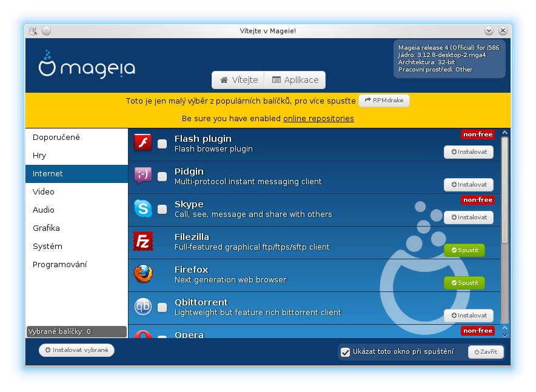Click Spustit for Filezilla

pos(464,250)
